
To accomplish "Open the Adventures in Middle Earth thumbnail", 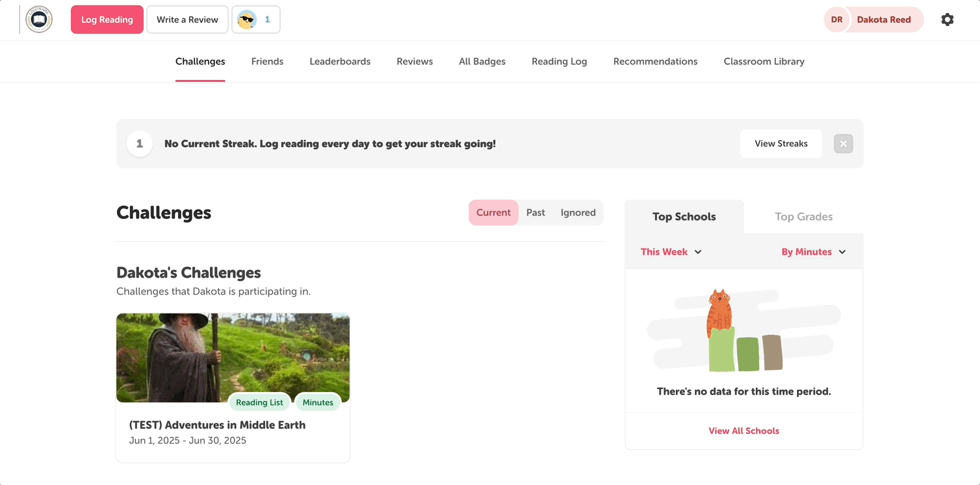I will tap(233, 357).
